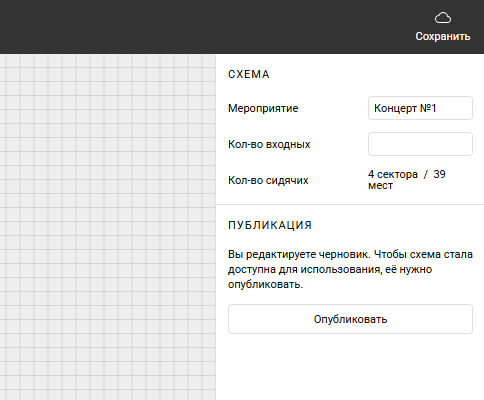484x400 pixels.
Task: Click the Кол-во входных label
Action: [269, 144]
